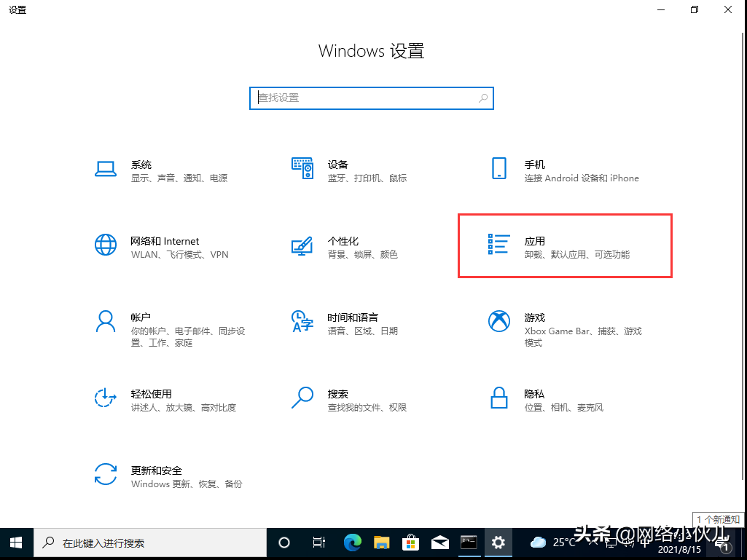Launch Microsoft Edge from the taskbar
Screen dimensions: 747x560
[x=352, y=543]
